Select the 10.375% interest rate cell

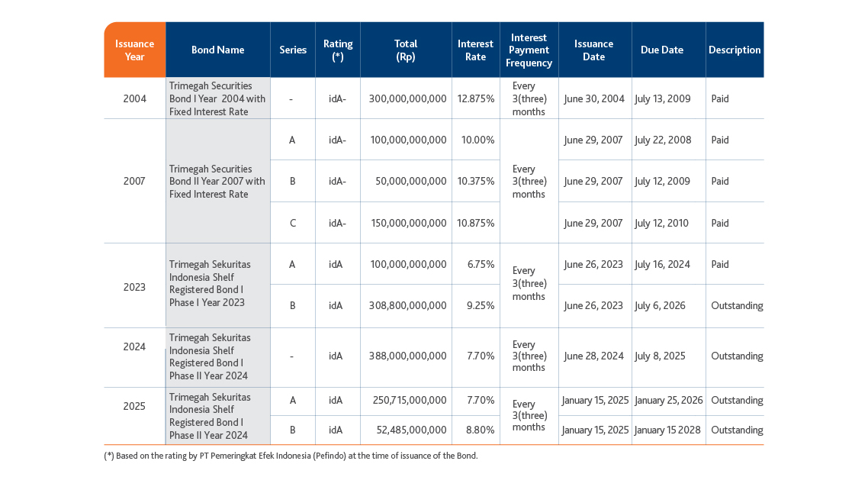coord(475,181)
